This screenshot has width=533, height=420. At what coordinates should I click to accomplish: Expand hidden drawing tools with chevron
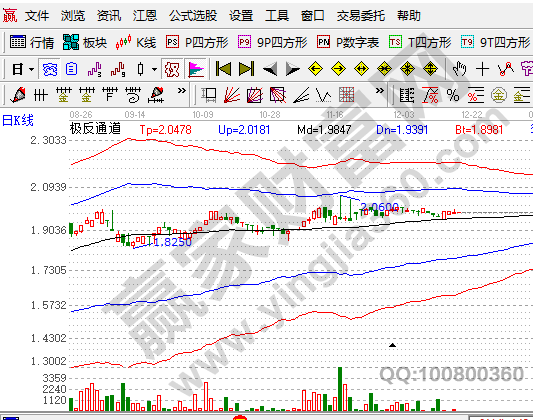click(182, 91)
